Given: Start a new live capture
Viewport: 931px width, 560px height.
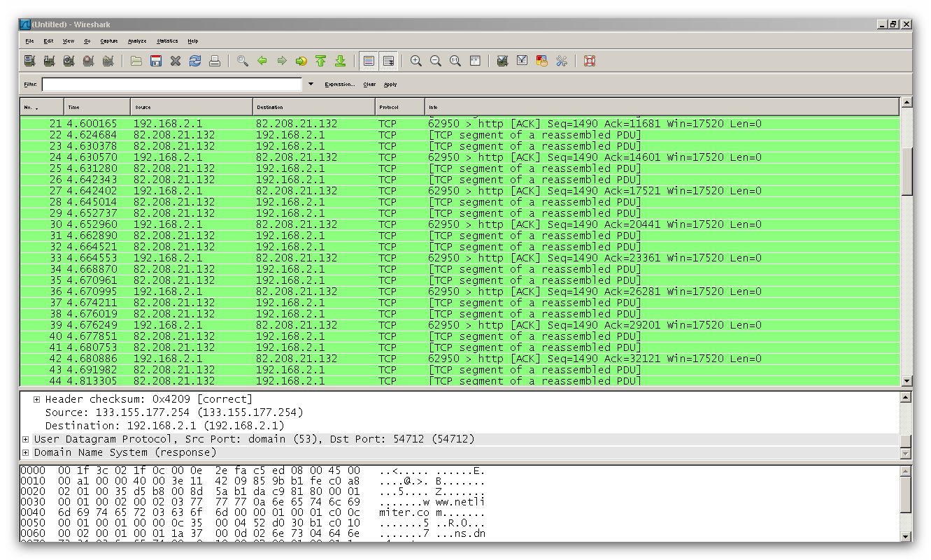Looking at the screenshot, I should tap(69, 61).
